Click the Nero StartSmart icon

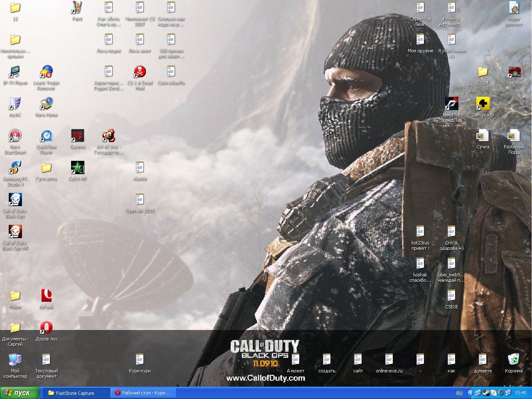15,136
